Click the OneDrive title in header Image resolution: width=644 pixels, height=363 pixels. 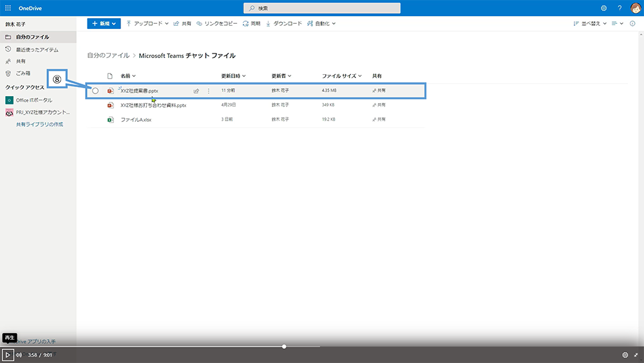(30, 8)
